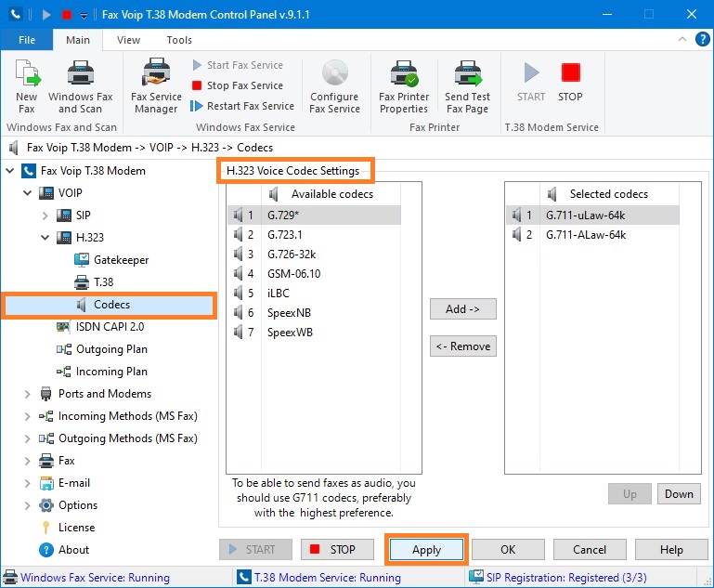Switch to the View tab
This screenshot has height=588, width=714.
[x=128, y=40]
